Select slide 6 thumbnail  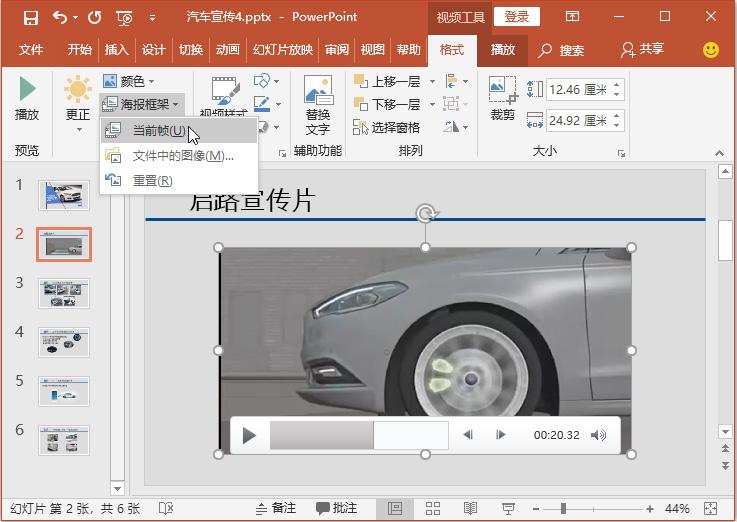[x=64, y=440]
